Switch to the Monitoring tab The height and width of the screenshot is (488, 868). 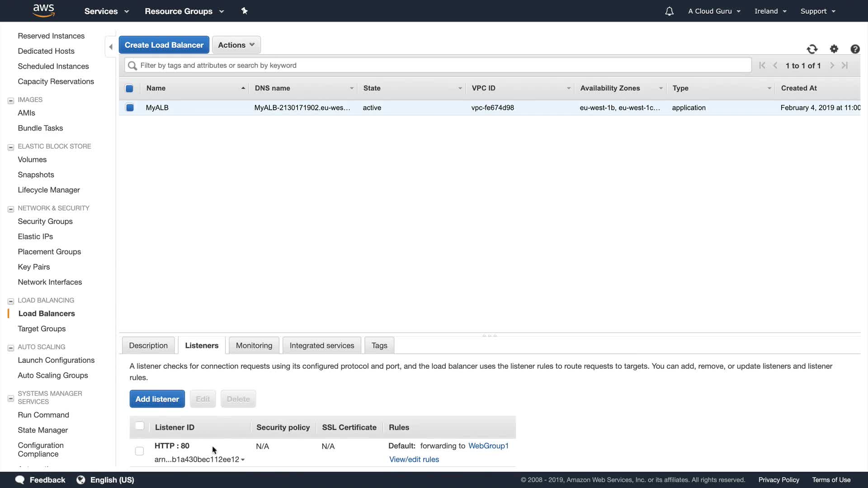(254, 345)
